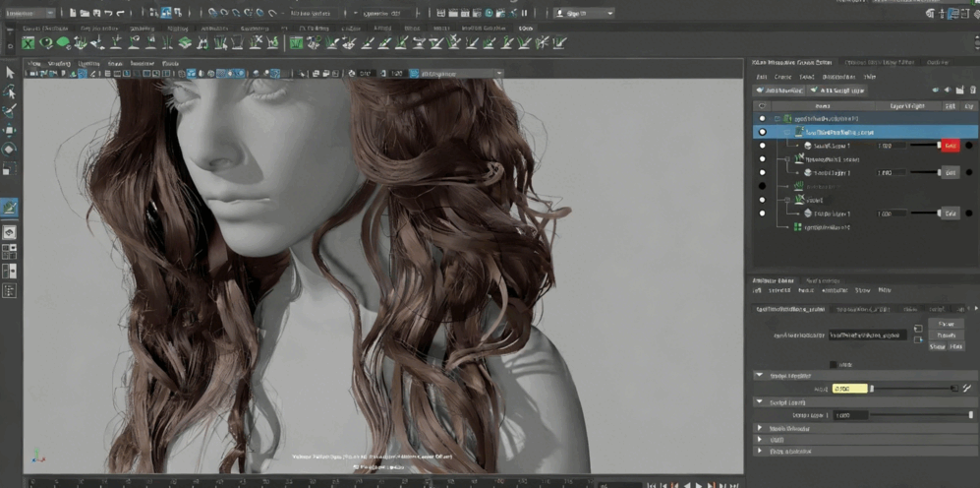Toggle the black circle beside red Edit button
Image resolution: width=980 pixels, height=488 pixels.
[x=969, y=146]
